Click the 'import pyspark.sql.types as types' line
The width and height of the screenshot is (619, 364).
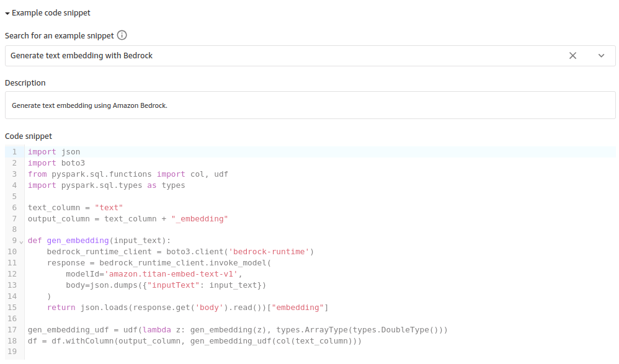pyautogui.click(x=106, y=185)
